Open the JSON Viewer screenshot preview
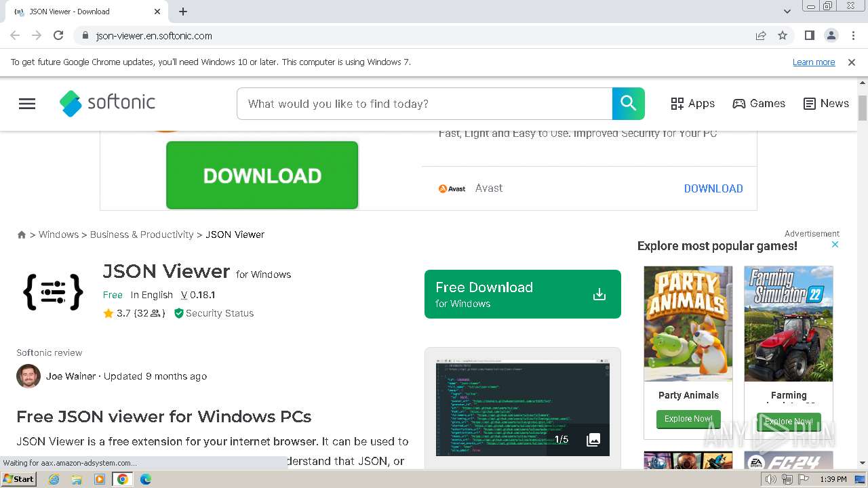The image size is (868, 488). click(x=523, y=408)
